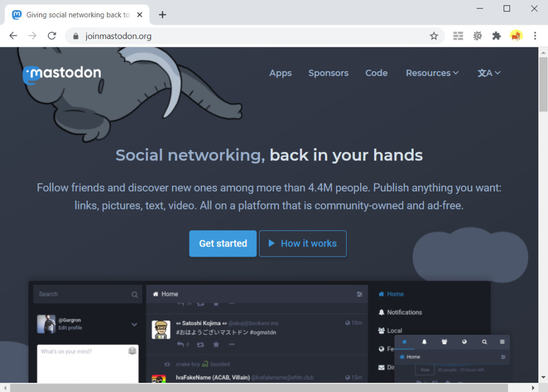The height and width of the screenshot is (392, 548).
Task: Tap the users icon in mobile preview
Action: click(x=444, y=342)
